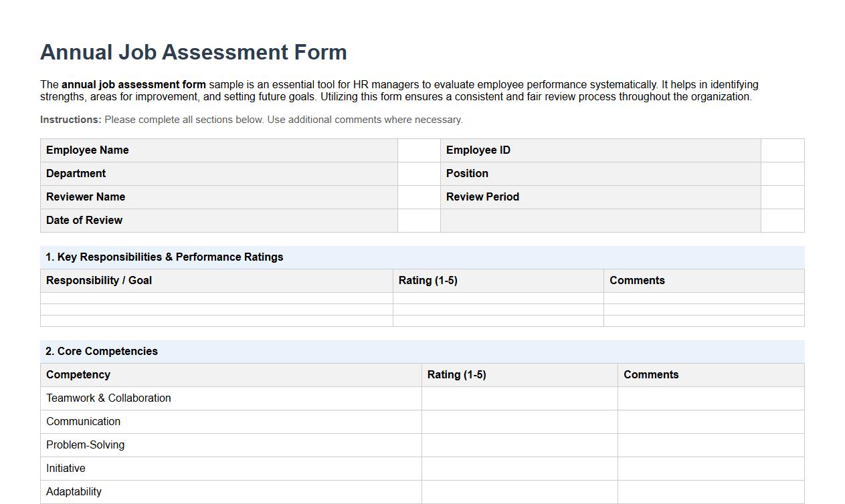Image resolution: width=845 pixels, height=504 pixels.
Task: Click the Position entry cell
Action: pyautogui.click(x=782, y=173)
